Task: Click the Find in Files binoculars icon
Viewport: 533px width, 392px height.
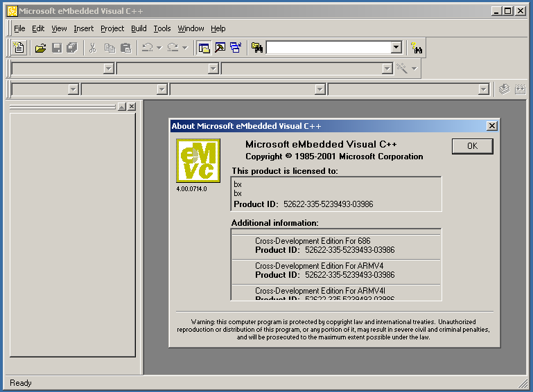Action: 257,48
